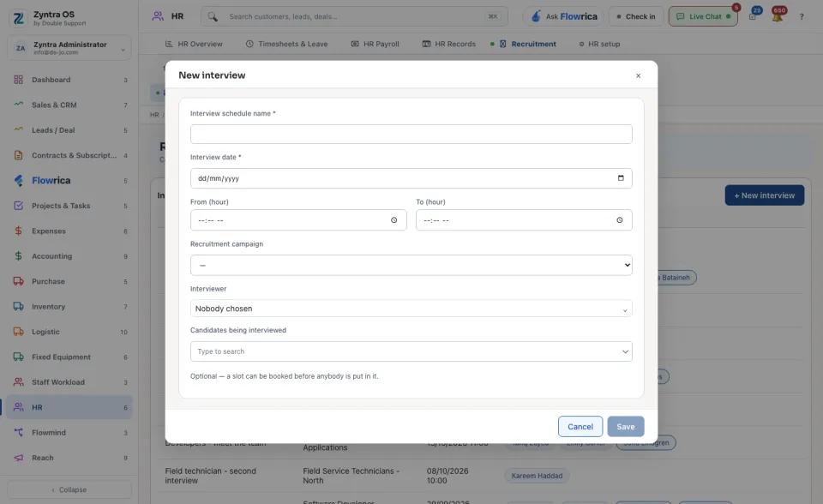Switch to the HR Records tab

click(x=448, y=44)
